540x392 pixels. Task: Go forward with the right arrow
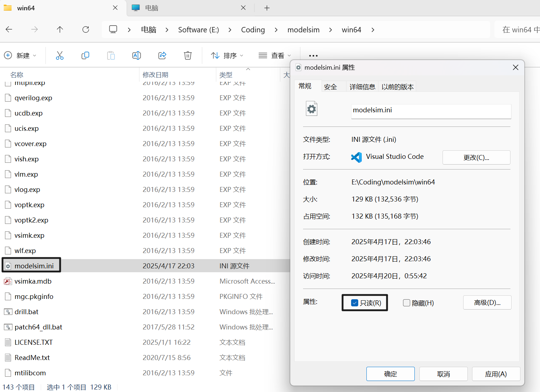tap(35, 29)
